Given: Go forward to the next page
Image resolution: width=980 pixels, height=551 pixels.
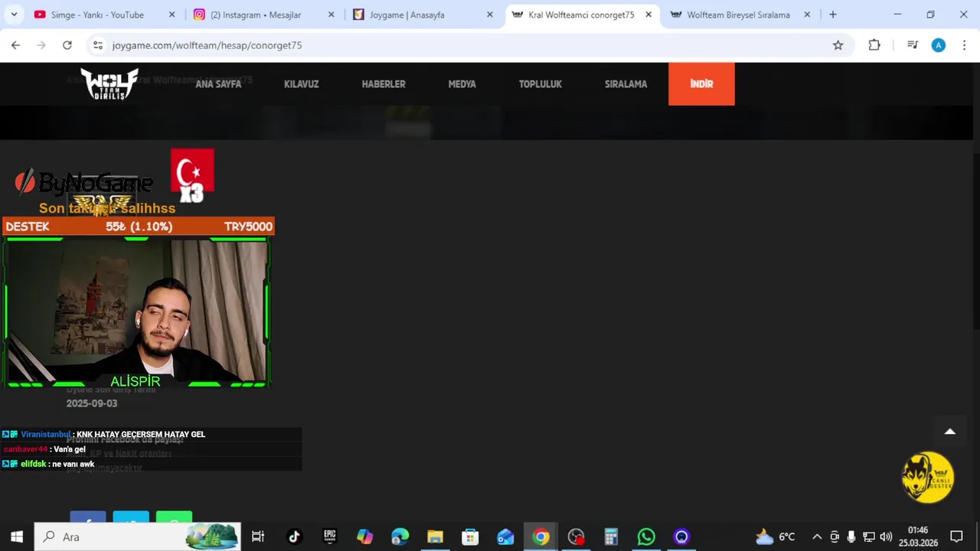Looking at the screenshot, I should click(41, 45).
